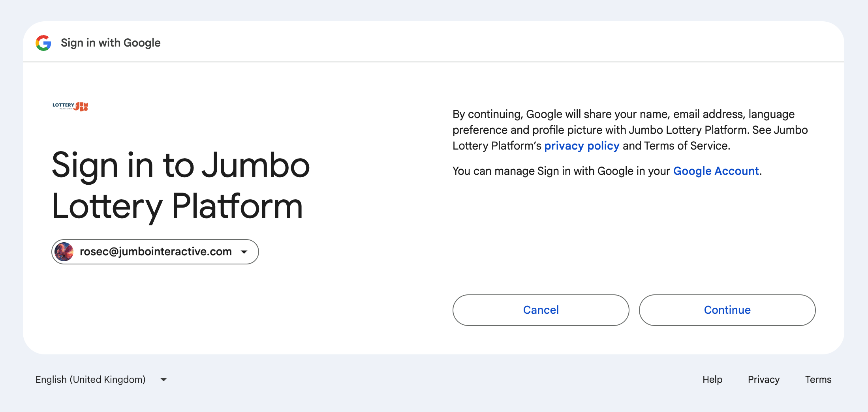Click the Google G logo icon
This screenshot has height=412, width=868.
click(x=43, y=43)
